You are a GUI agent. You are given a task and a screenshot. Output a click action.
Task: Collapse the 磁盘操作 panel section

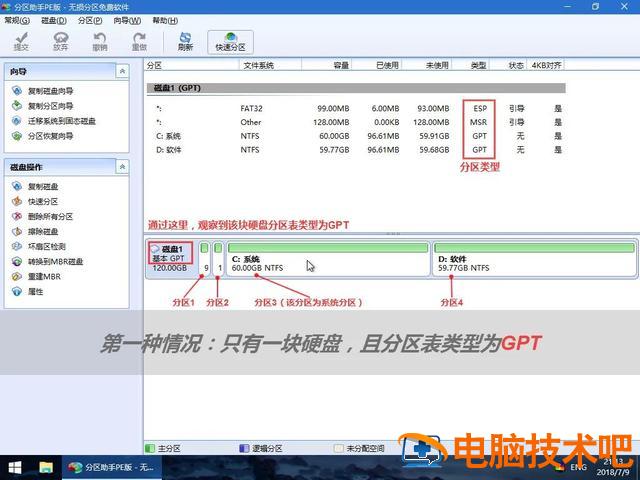pos(122,167)
